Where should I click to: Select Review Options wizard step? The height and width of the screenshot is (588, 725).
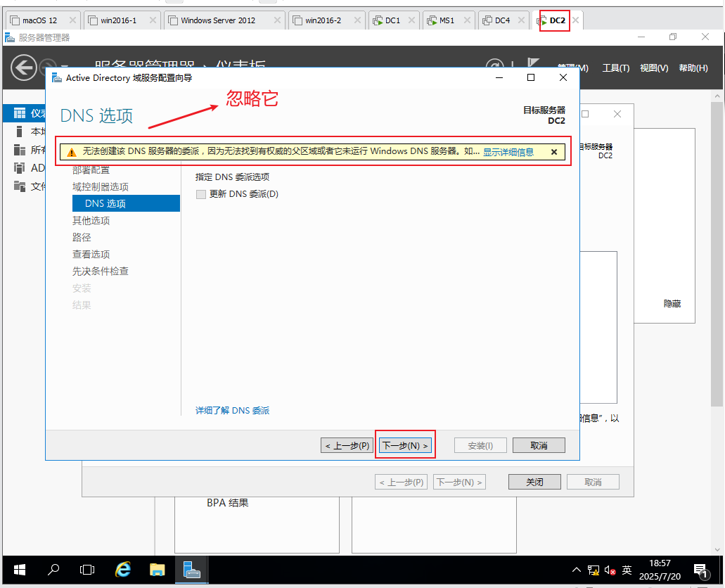[91, 255]
